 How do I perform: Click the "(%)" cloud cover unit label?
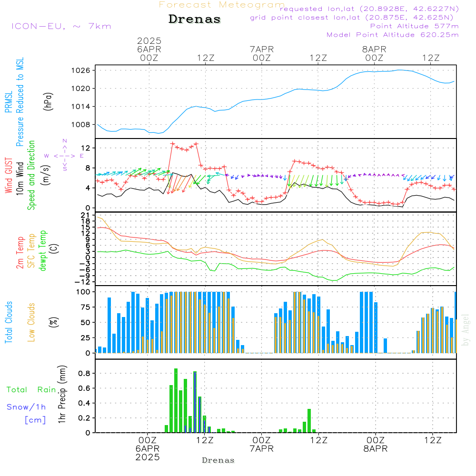(54, 322)
